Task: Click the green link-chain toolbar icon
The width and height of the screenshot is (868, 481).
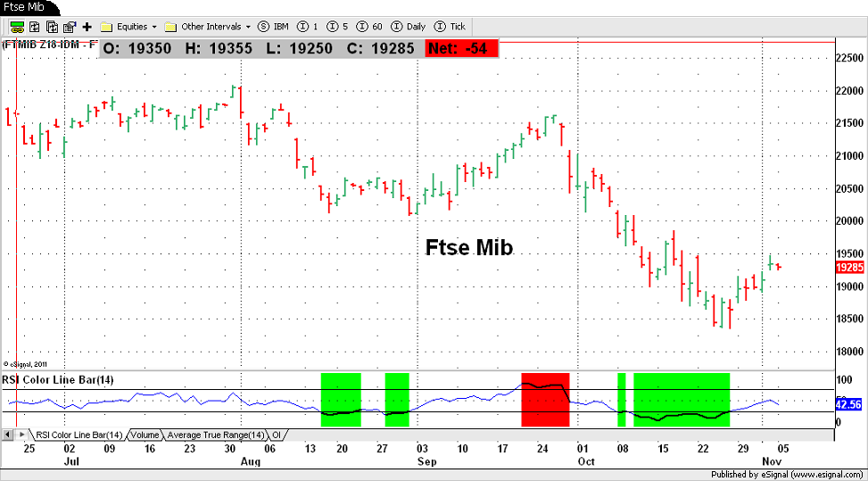Action: click(17, 27)
